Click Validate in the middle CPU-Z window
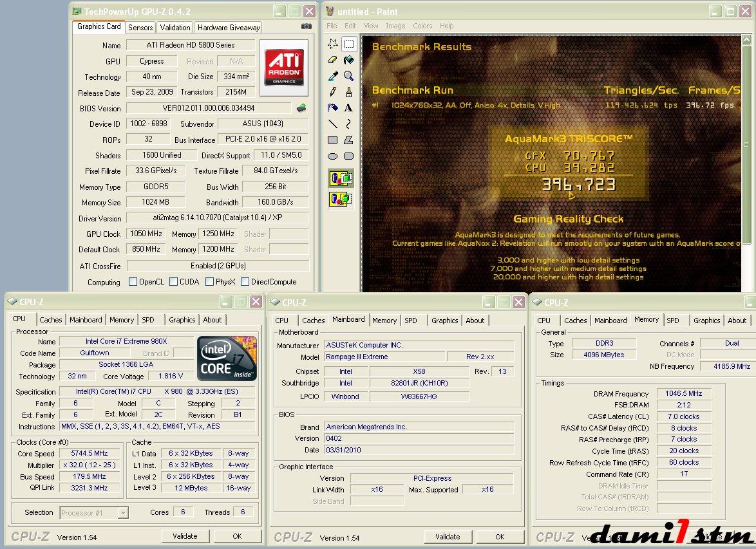 click(448, 537)
